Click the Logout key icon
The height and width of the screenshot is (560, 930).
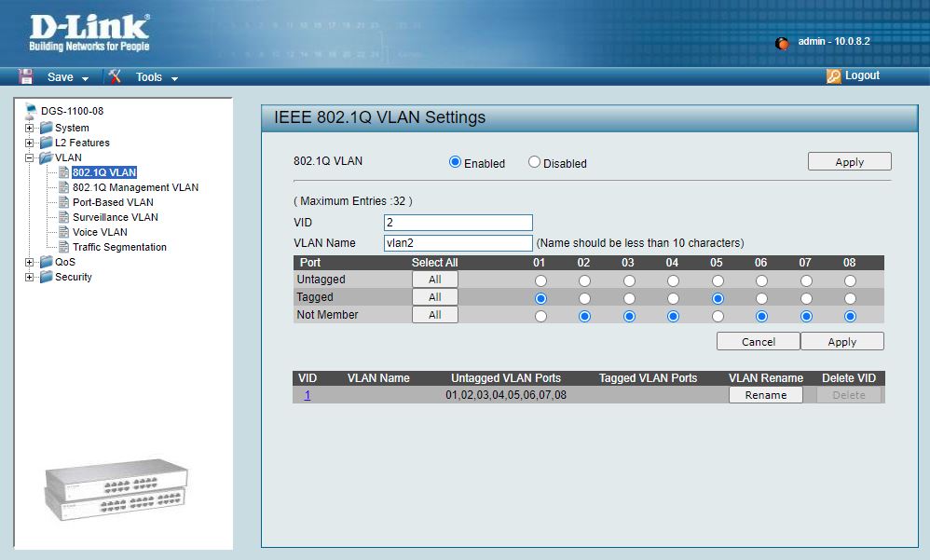click(833, 76)
